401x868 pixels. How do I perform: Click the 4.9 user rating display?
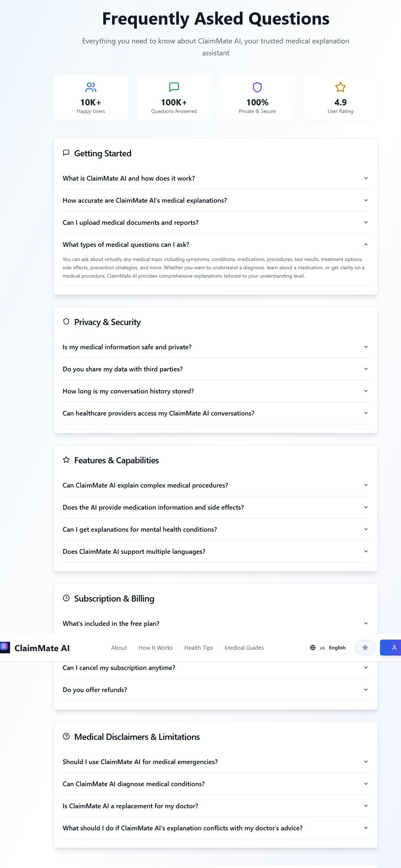coord(340,102)
